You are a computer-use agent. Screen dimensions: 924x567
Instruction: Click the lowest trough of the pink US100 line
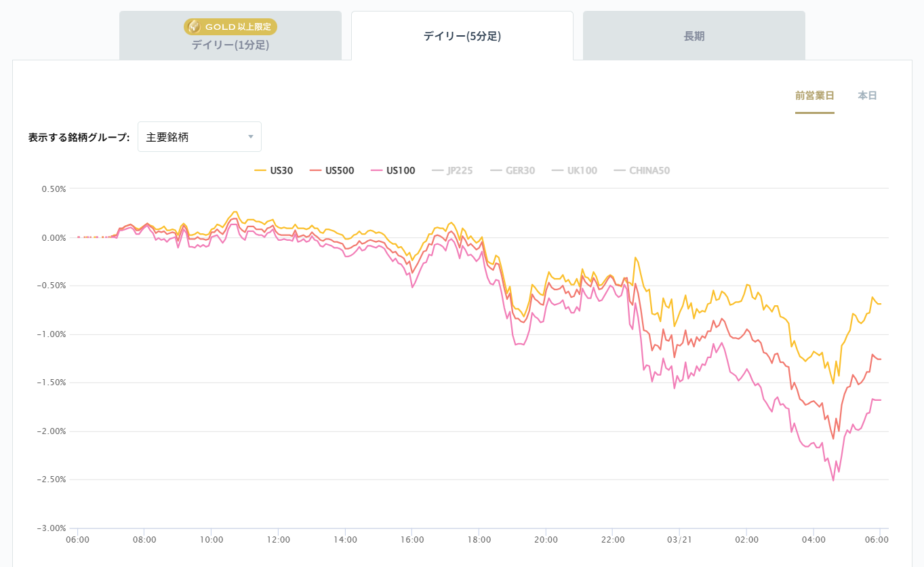(x=833, y=480)
